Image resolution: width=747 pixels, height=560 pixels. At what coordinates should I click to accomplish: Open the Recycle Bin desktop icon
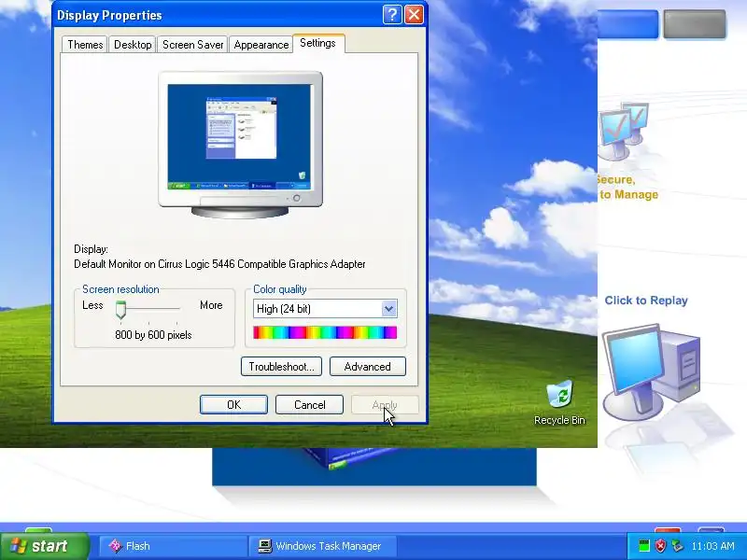559,403
